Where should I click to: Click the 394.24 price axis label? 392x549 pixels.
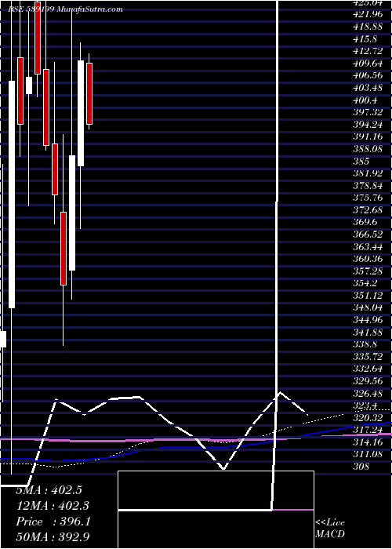[x=367, y=125]
